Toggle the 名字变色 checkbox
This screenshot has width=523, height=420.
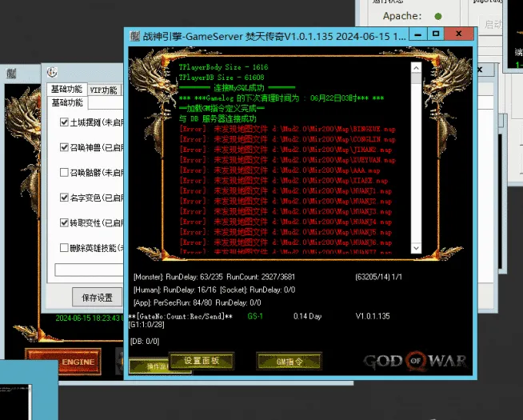pos(64,198)
